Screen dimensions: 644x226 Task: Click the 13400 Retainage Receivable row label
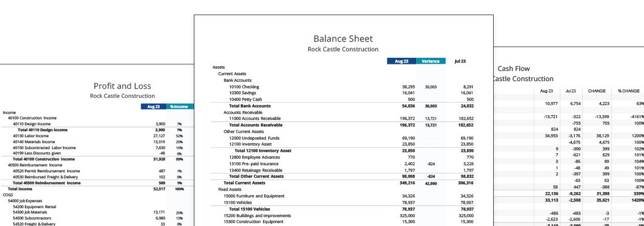255,170
